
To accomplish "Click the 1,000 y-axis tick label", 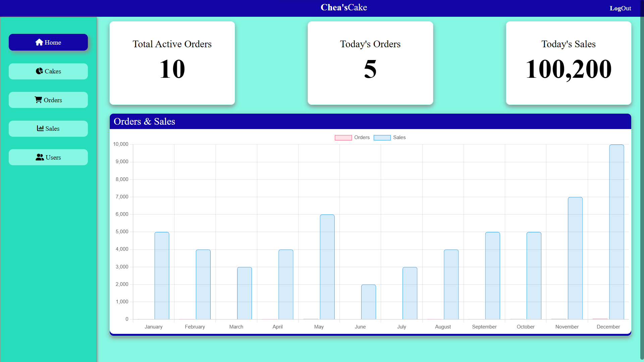I will click(x=122, y=302).
